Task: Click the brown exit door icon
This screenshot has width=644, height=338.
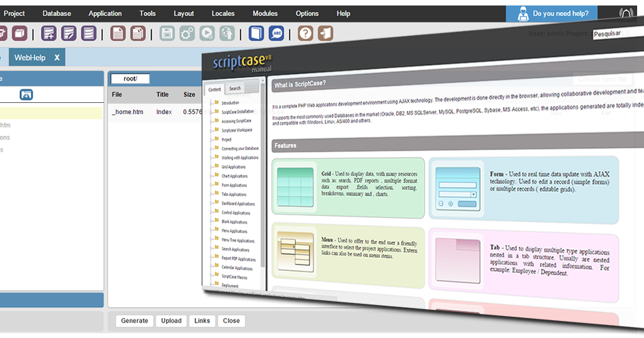Action: pyautogui.click(x=325, y=34)
